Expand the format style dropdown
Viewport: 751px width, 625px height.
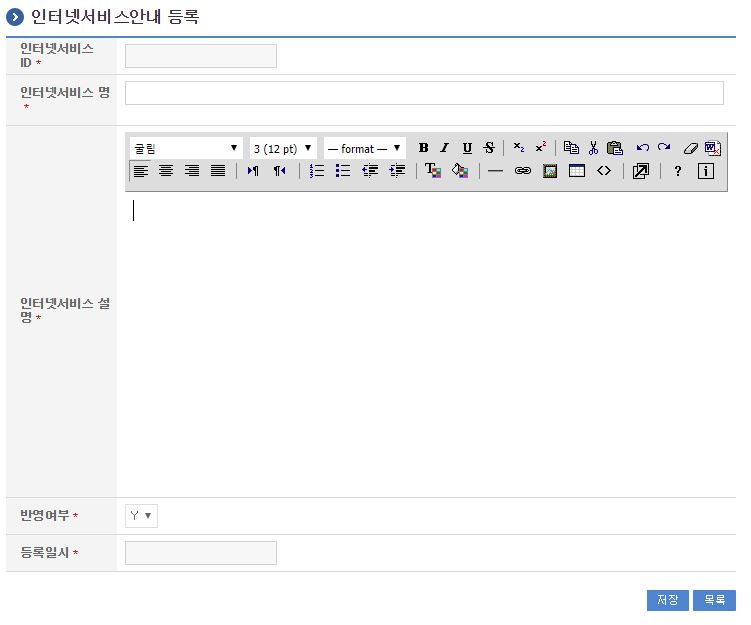click(365, 148)
